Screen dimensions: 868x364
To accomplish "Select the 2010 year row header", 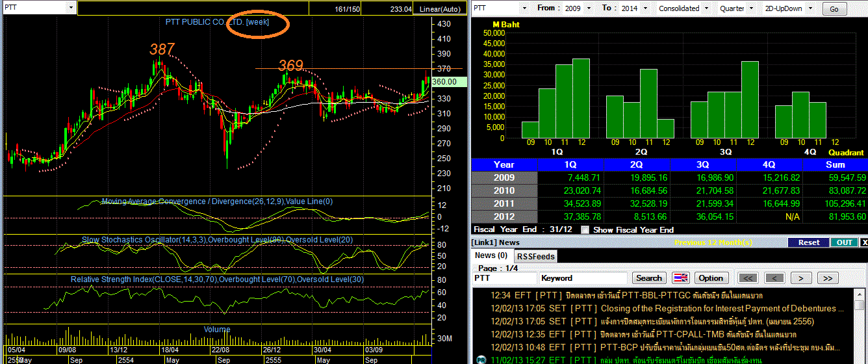I will click(x=504, y=190).
